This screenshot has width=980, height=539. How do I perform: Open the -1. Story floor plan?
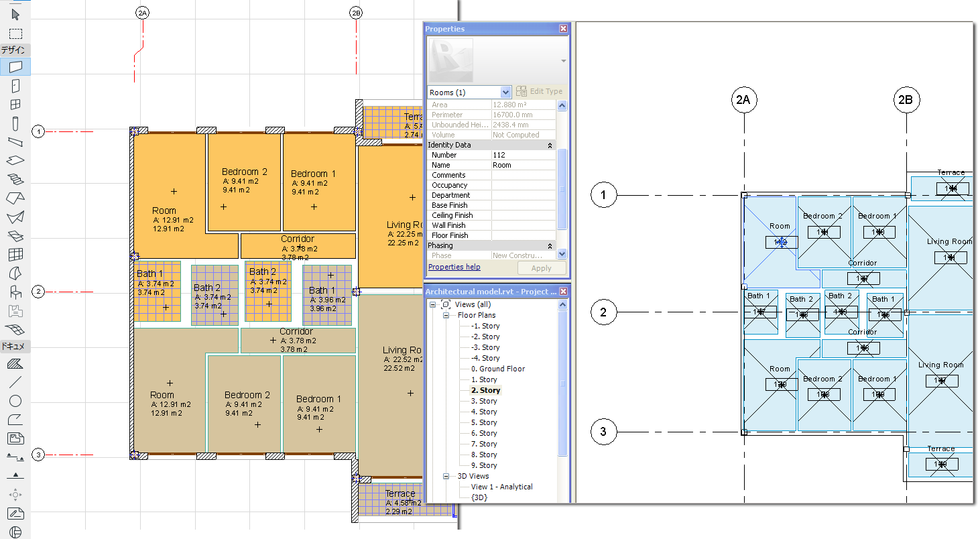[485, 326]
